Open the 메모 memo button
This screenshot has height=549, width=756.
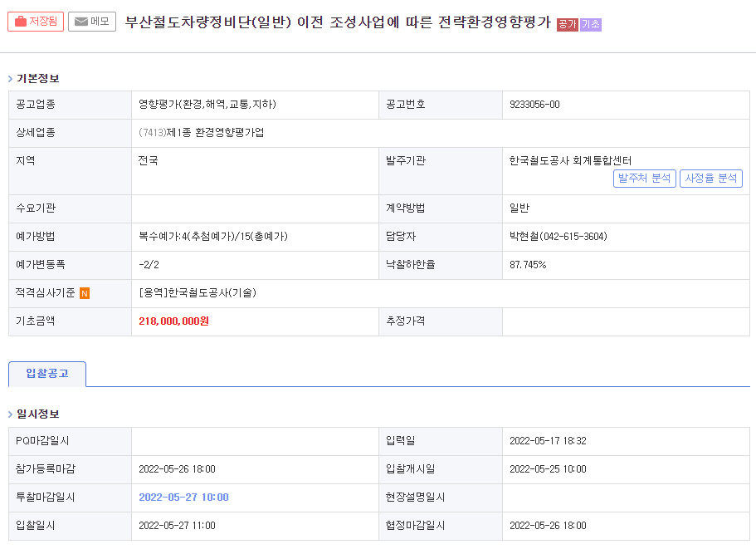(92, 22)
